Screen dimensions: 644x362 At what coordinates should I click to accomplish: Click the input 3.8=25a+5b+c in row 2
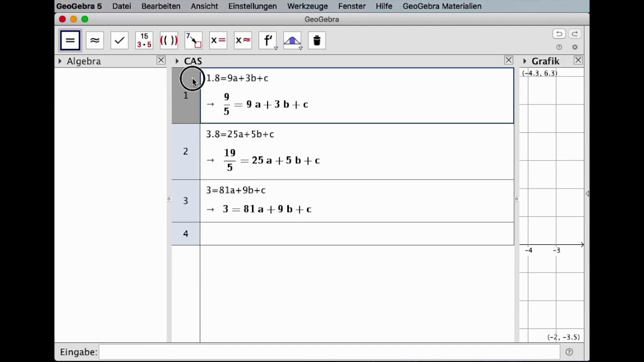point(240,134)
